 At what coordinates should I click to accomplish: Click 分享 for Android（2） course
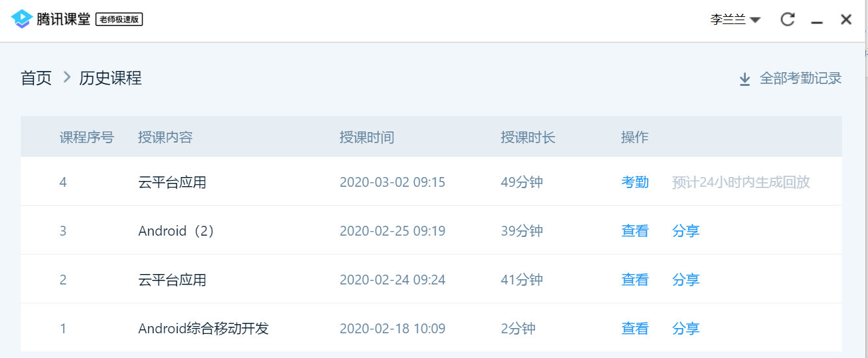point(685,231)
